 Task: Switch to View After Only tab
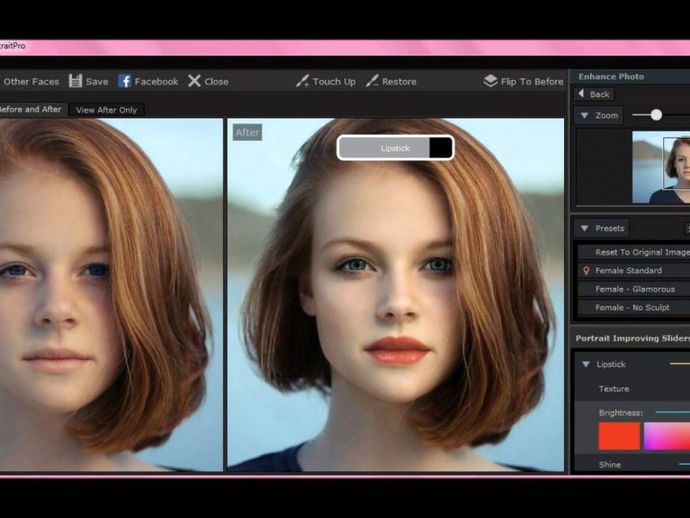(x=106, y=110)
